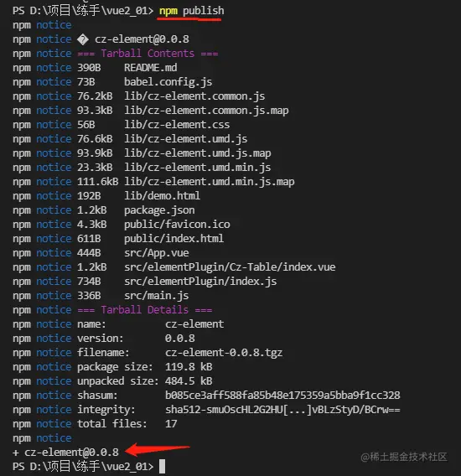Screen dimensions: 461x476
Task: Click the 'npm publish' command text
Action: (x=192, y=11)
